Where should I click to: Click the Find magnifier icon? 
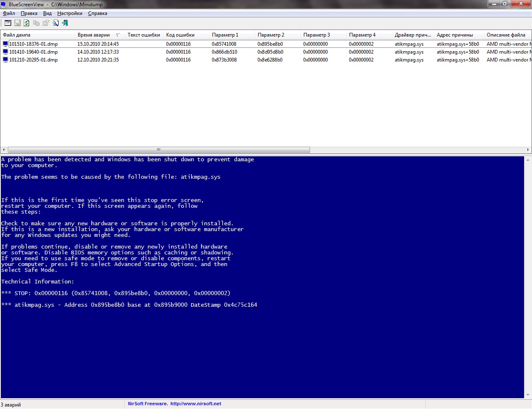click(x=56, y=23)
